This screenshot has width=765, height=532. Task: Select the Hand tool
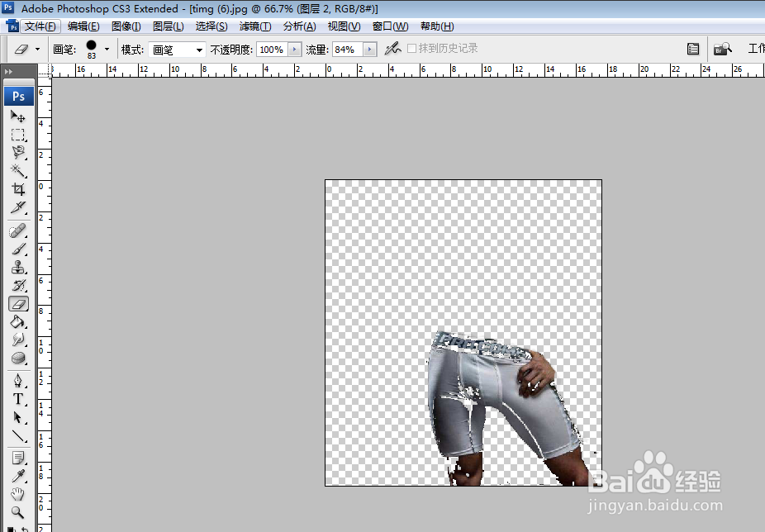coord(18,495)
